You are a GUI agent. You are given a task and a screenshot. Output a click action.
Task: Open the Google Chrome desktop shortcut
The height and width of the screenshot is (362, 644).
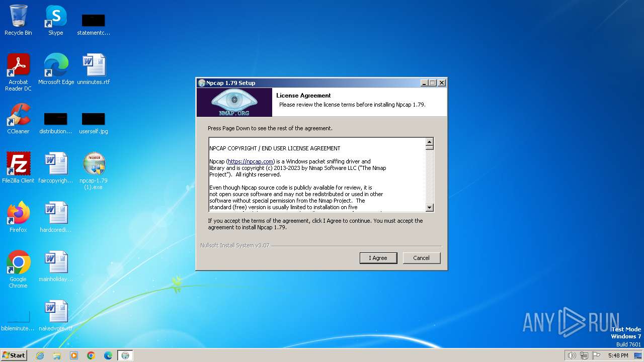coord(18,269)
